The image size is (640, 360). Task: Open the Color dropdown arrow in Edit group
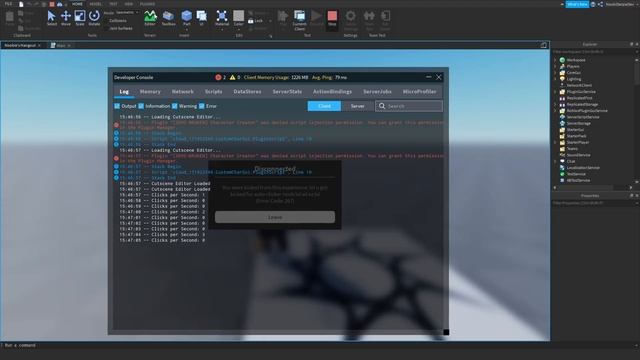point(239,29)
